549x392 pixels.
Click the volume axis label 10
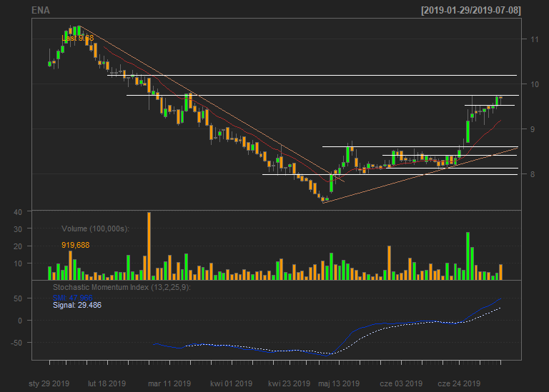click(18, 263)
